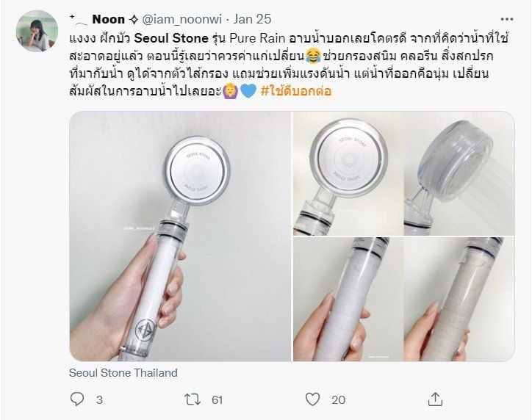
Task: Click the retweet arrows icon
Action: [193, 399]
